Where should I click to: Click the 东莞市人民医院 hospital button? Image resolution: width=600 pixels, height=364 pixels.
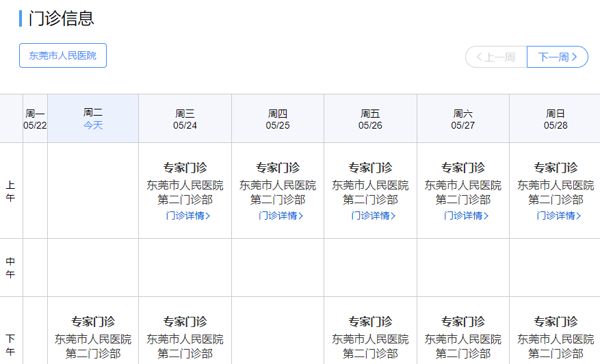coord(63,55)
